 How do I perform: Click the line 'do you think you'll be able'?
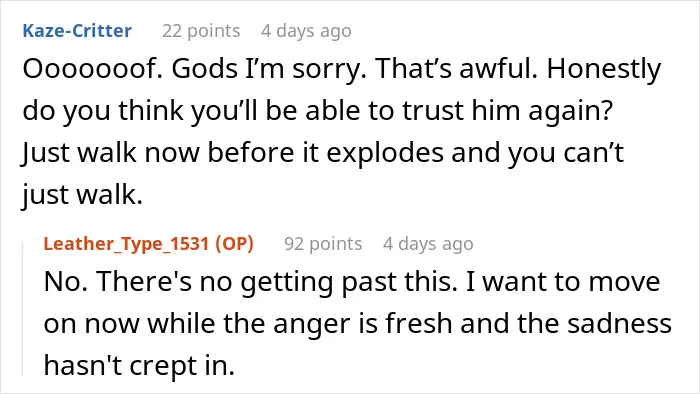(192, 111)
